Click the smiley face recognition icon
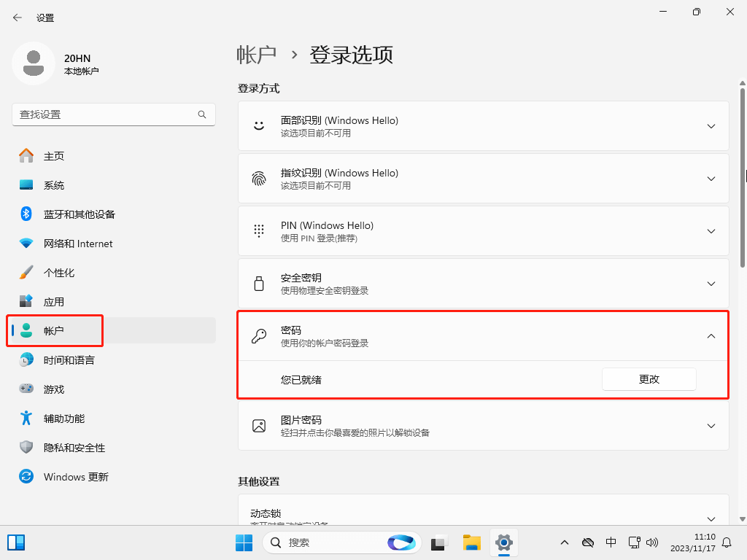Viewport: 747px width, 560px height. point(259,125)
